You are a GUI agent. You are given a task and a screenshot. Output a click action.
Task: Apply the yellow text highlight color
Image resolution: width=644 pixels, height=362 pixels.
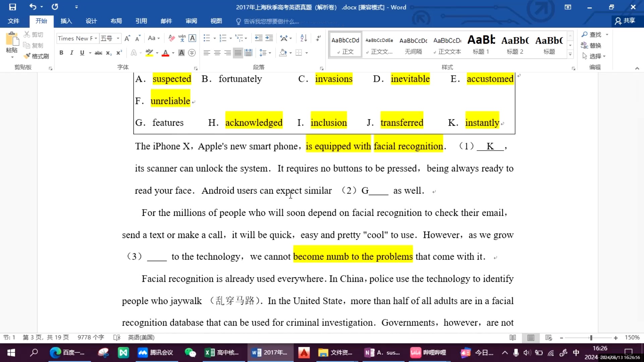tap(149, 53)
